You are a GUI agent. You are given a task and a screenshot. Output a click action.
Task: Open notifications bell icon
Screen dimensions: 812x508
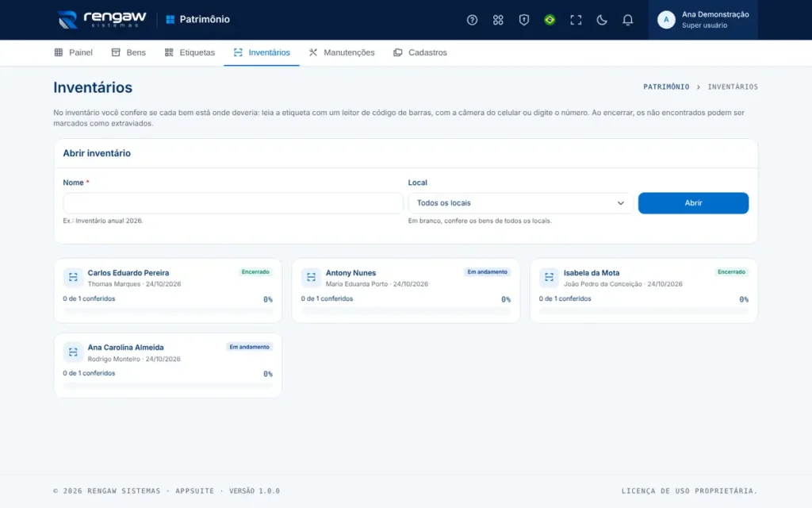point(627,20)
